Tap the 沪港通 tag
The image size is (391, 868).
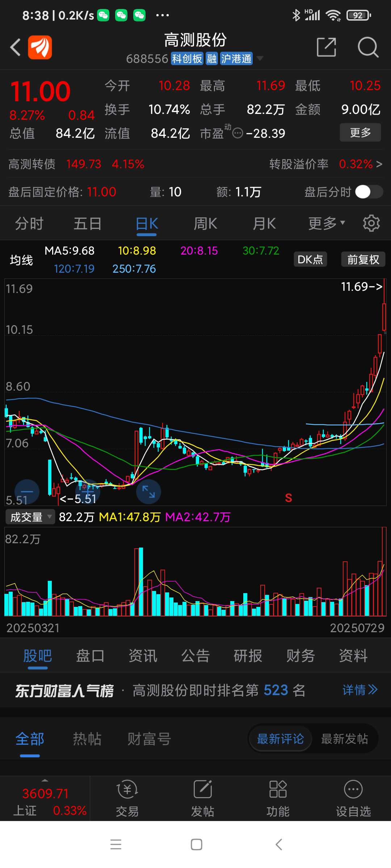point(236,58)
